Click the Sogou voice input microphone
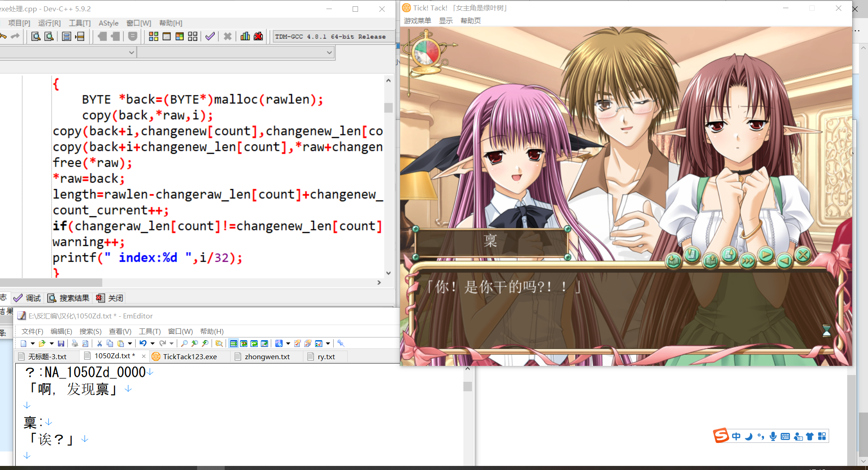Screen dimensions: 868x470 point(773,437)
